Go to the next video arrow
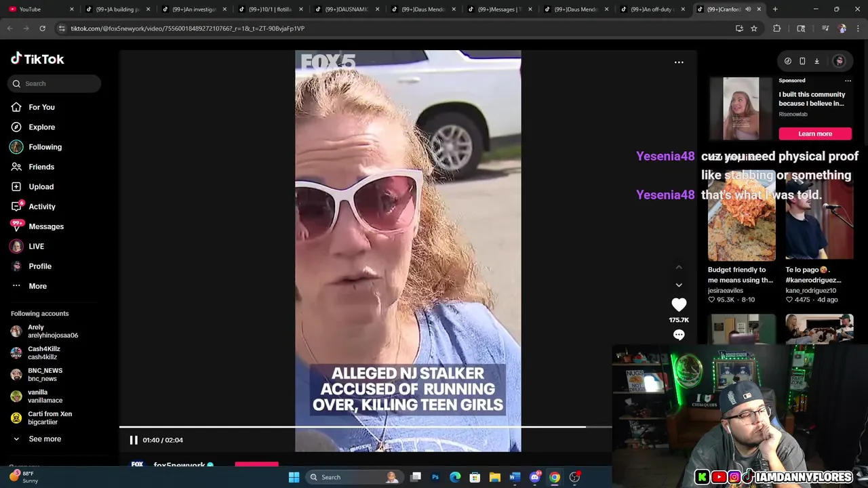 click(x=679, y=285)
